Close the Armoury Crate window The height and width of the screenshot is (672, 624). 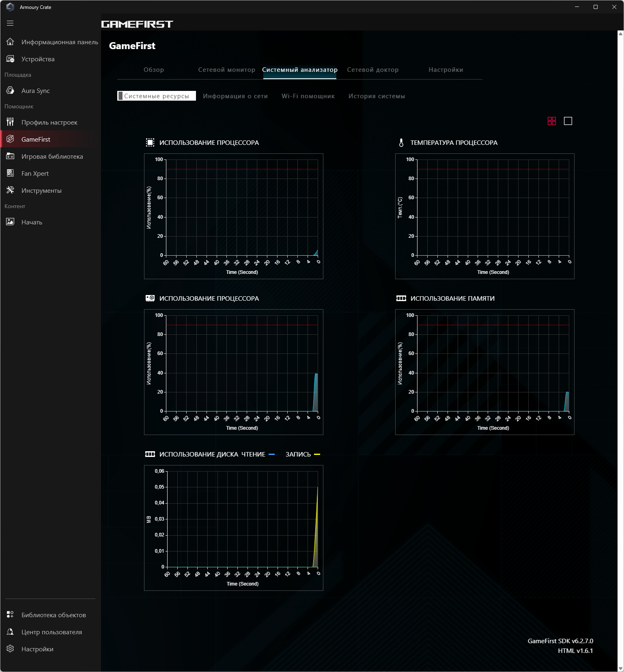(614, 7)
